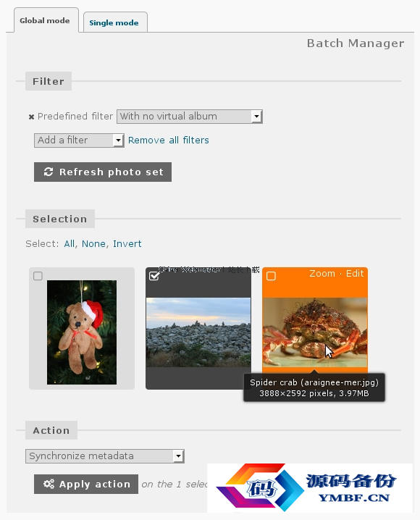The width and height of the screenshot is (420, 520).
Task: Click the refresh arrows icon
Action: coord(49,172)
